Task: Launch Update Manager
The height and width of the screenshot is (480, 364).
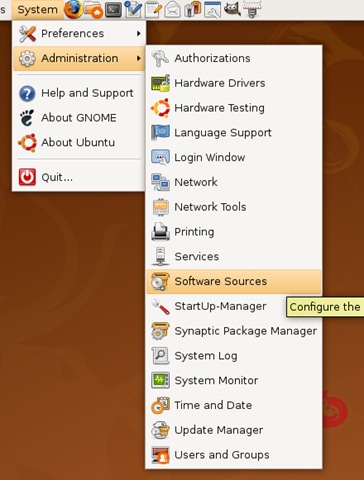Action: coord(234,430)
